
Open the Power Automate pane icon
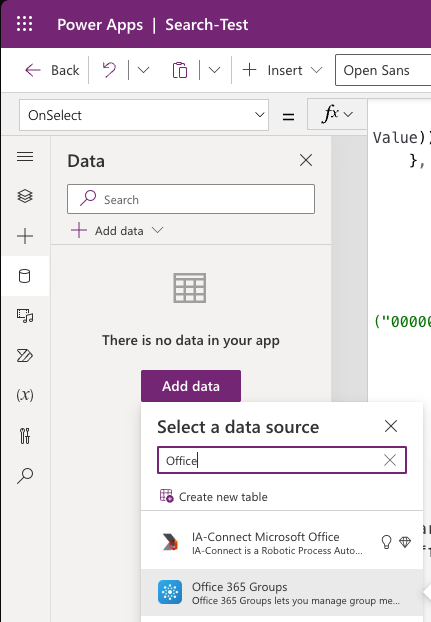[x=25, y=356]
